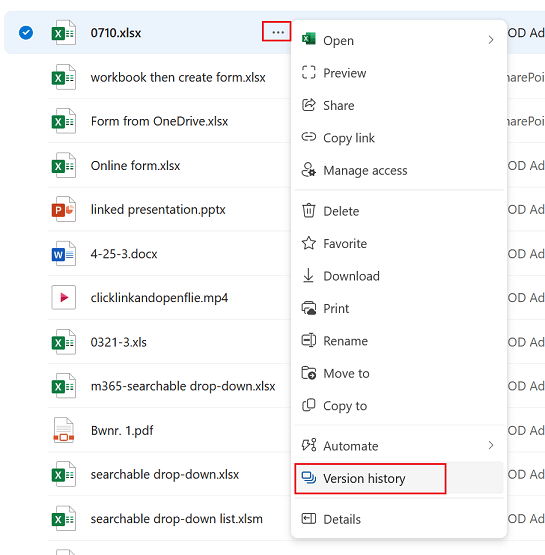Choose Rename from the context menu
The width and height of the screenshot is (545, 555).
point(399,341)
